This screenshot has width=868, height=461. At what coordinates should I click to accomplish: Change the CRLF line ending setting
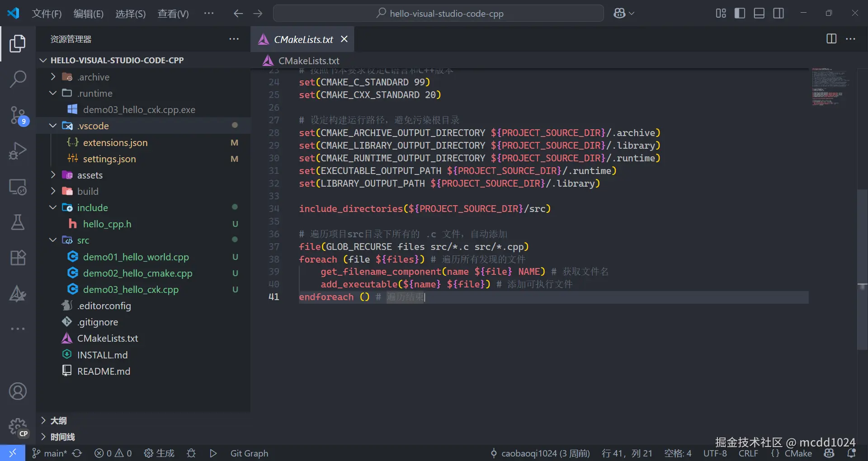coord(748,453)
